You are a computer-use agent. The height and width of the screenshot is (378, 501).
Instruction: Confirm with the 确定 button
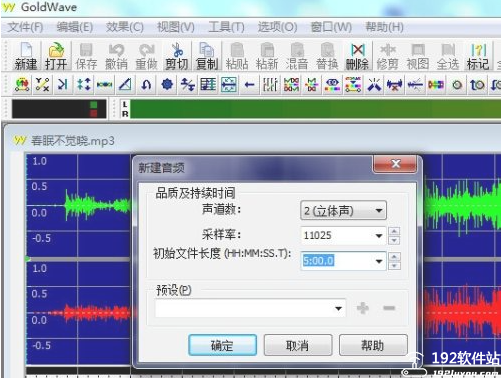222,345
